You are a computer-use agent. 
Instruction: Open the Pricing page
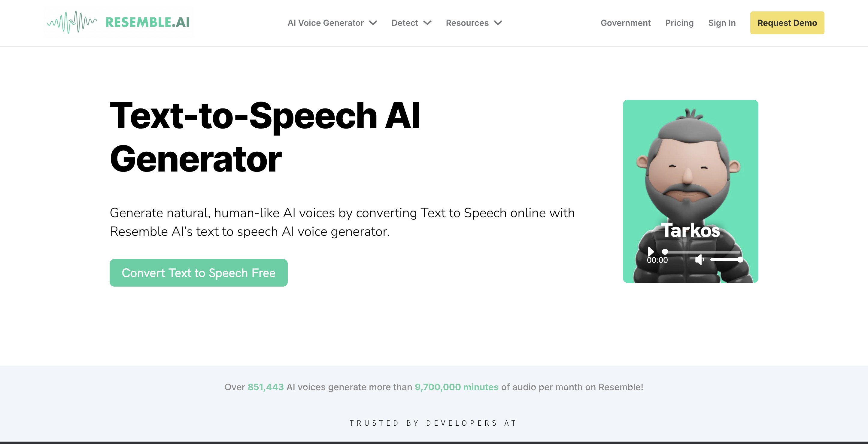pos(679,23)
